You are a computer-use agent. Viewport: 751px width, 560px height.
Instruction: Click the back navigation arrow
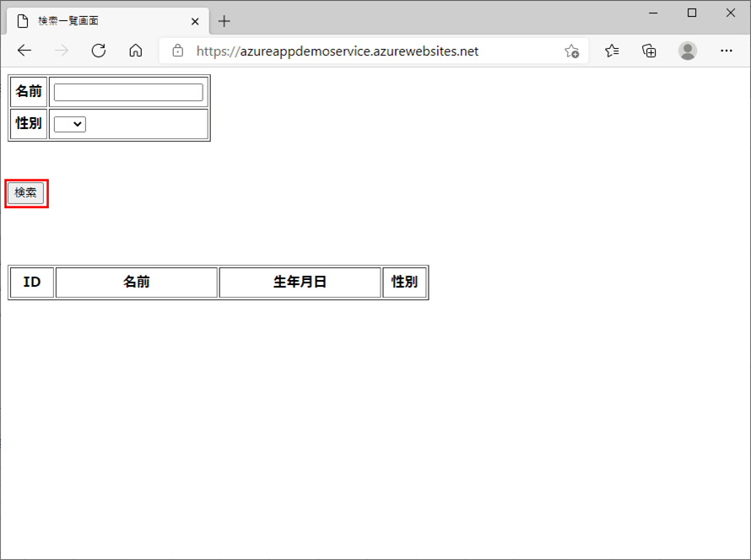point(24,51)
